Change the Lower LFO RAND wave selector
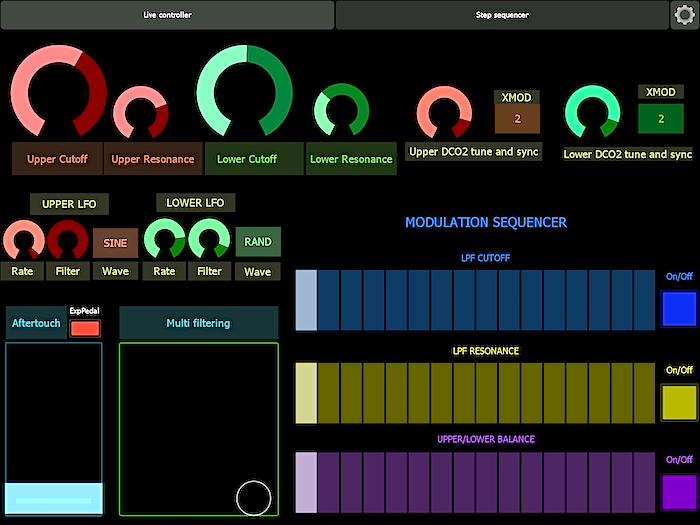Screen dimensions: 700x525 click(x=258, y=242)
